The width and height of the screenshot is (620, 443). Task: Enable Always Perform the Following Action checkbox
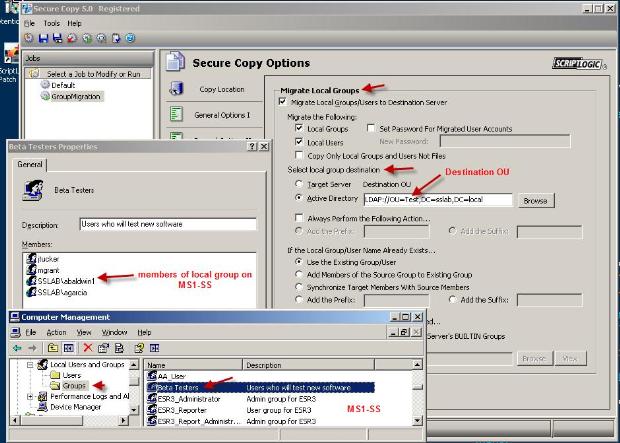[299, 218]
